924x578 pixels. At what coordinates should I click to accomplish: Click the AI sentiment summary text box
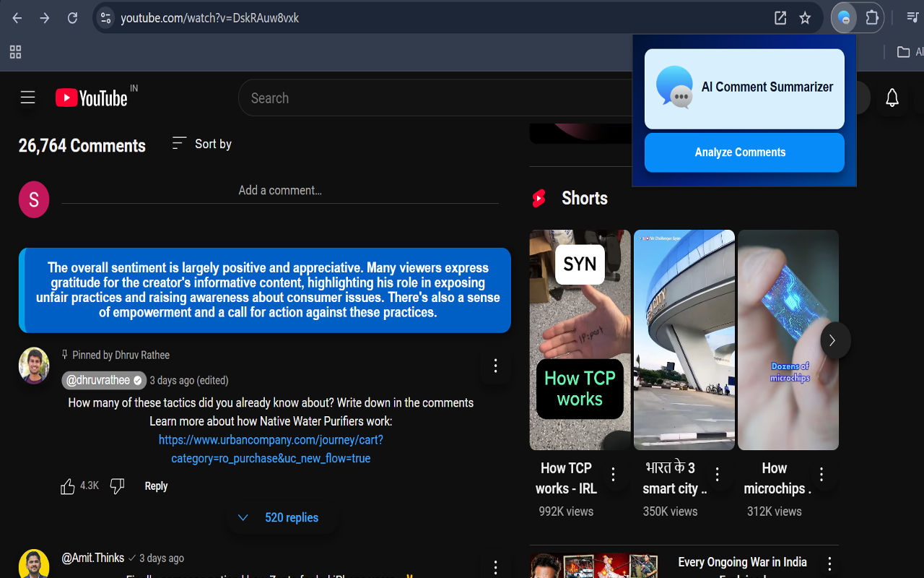tap(265, 290)
